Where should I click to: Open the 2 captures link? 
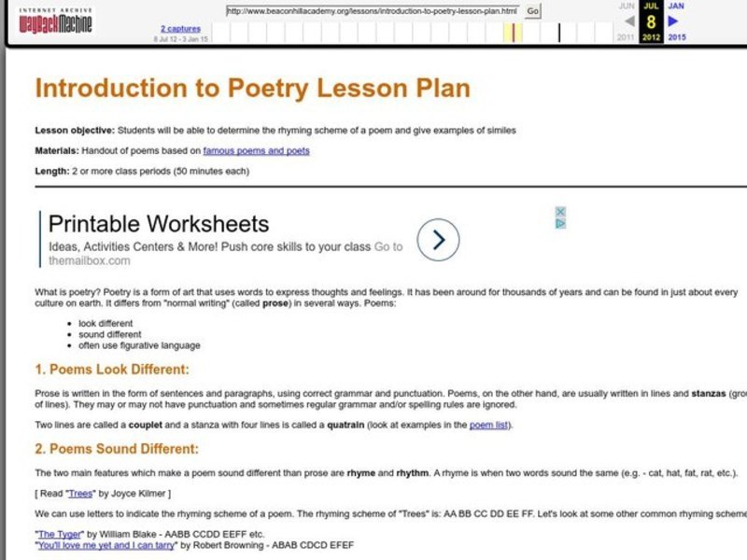coord(180,29)
